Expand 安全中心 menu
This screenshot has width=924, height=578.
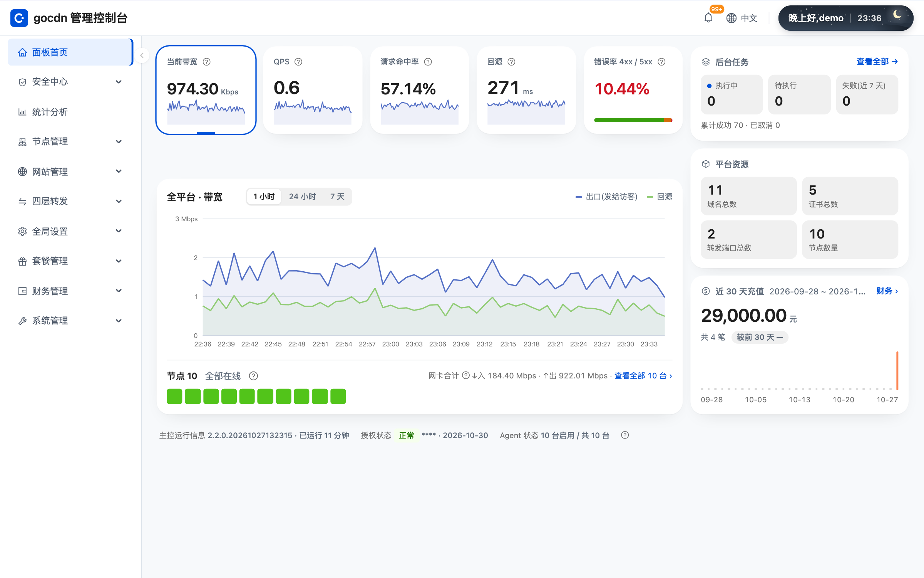[x=70, y=82]
